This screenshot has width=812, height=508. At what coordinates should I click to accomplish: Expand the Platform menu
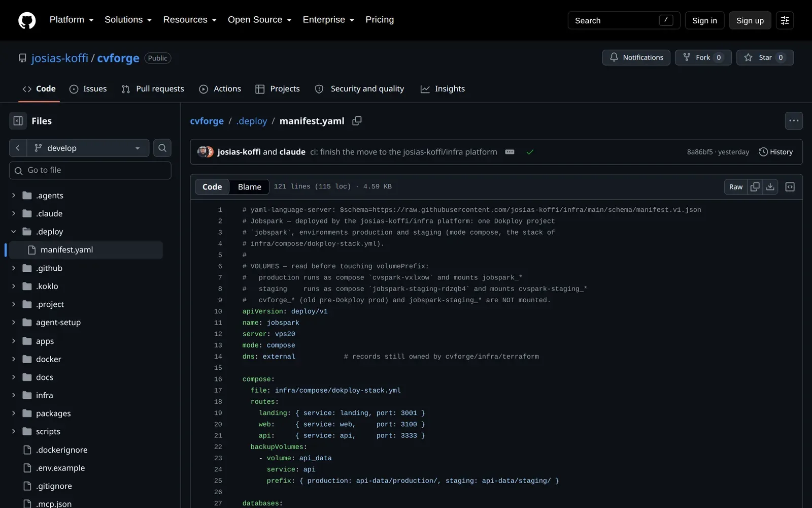tap(72, 20)
